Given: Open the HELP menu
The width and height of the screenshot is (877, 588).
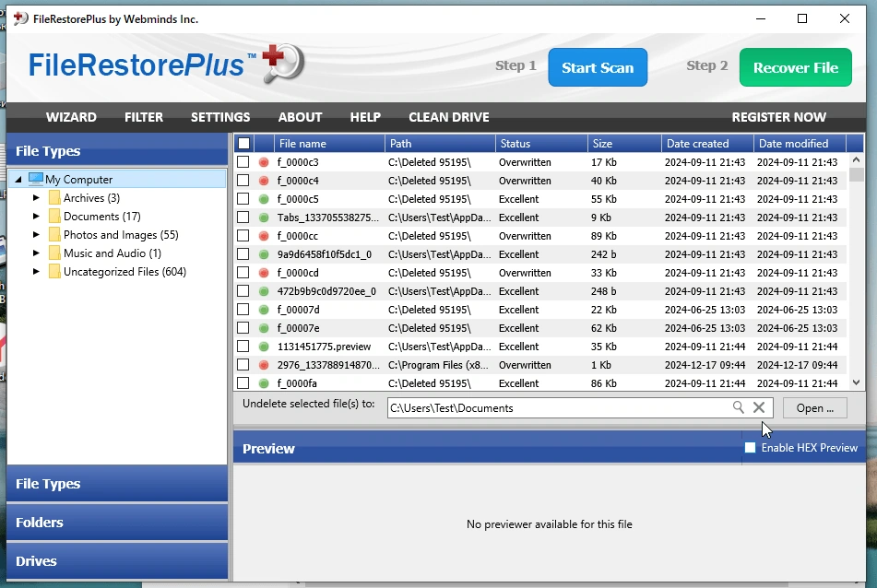Looking at the screenshot, I should click(365, 117).
